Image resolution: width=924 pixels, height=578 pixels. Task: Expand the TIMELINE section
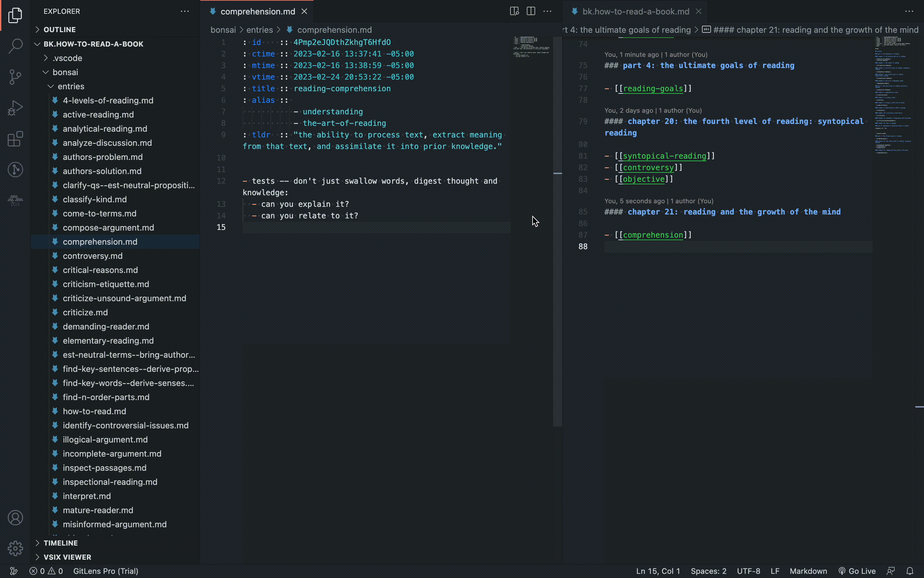[x=115, y=543]
